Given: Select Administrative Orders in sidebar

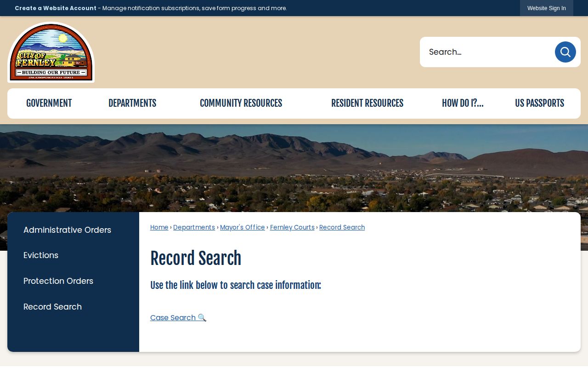Looking at the screenshot, I should coord(67,230).
